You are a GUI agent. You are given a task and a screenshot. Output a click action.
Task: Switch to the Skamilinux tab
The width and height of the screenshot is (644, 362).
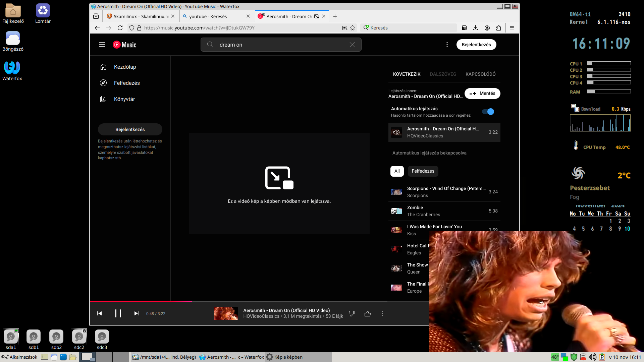[x=141, y=16]
